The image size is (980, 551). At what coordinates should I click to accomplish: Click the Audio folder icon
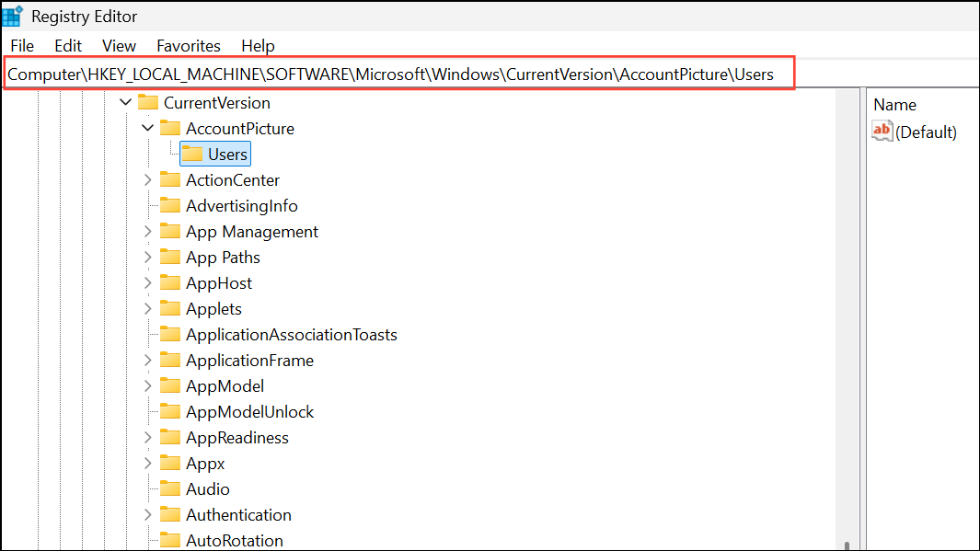[x=170, y=488]
